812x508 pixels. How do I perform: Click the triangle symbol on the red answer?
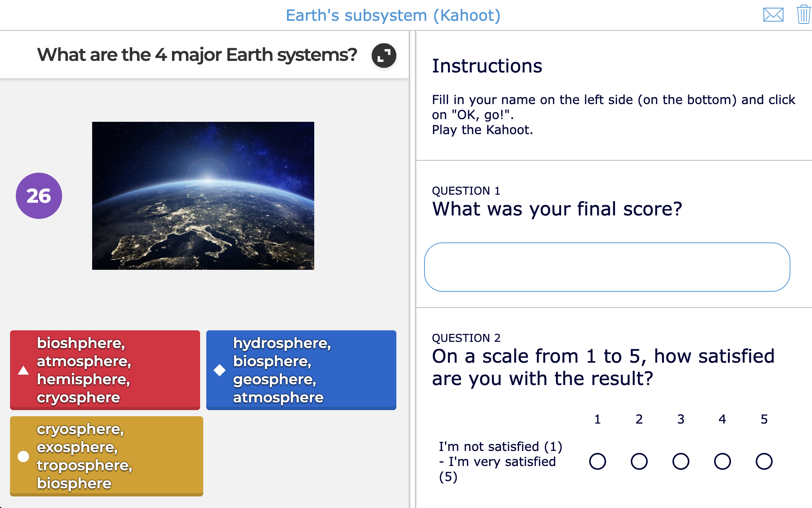[24, 370]
